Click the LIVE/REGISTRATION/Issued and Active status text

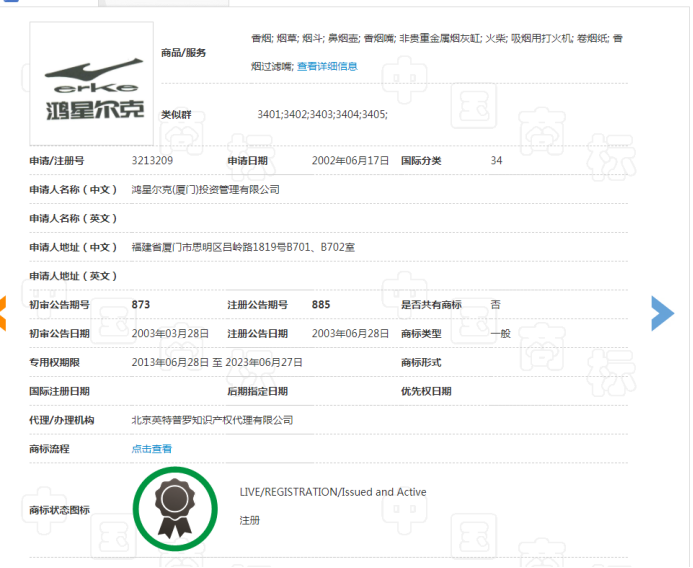(x=333, y=492)
